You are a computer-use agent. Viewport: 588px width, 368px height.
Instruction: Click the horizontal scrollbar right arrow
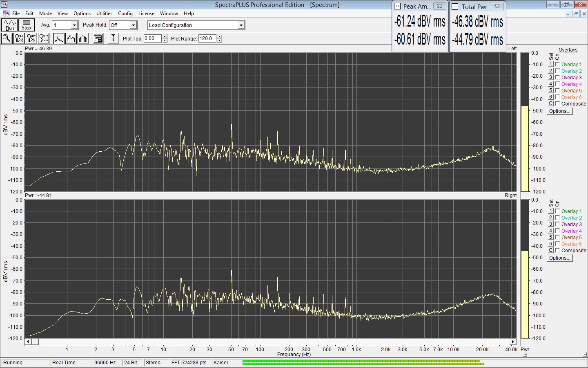tap(513, 341)
